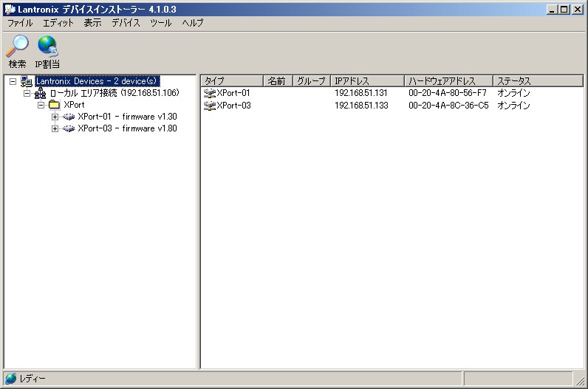
Task: Click the device icon beside XPort-01 firmware v1.30
Action: 69,117
